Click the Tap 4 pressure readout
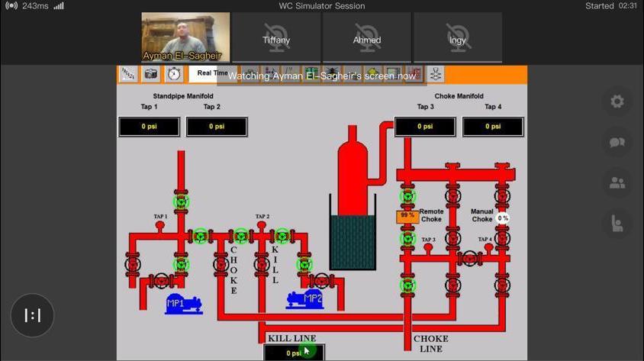644x361 pixels. 493,126
